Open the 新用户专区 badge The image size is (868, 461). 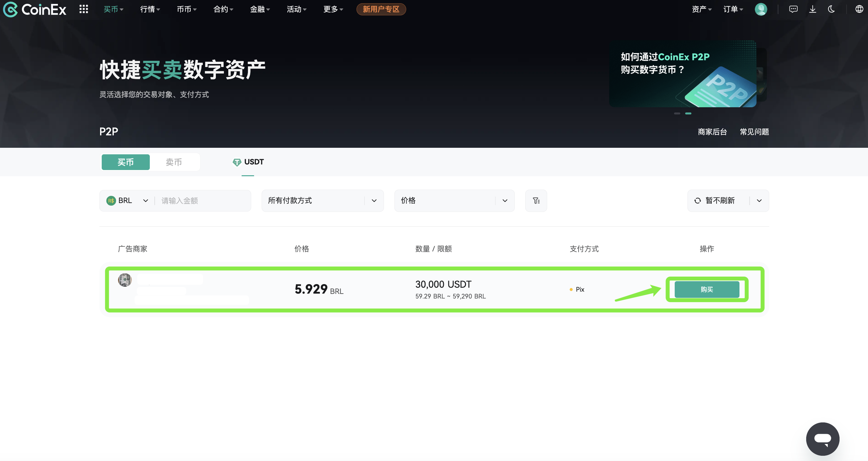pos(381,9)
